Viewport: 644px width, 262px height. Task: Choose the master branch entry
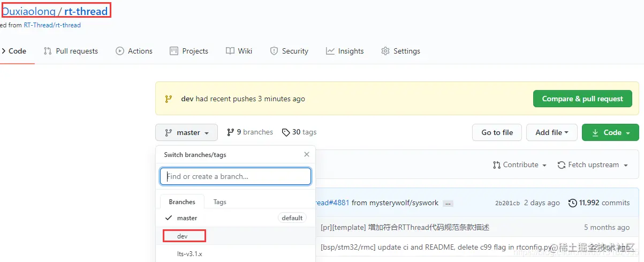tap(236, 218)
